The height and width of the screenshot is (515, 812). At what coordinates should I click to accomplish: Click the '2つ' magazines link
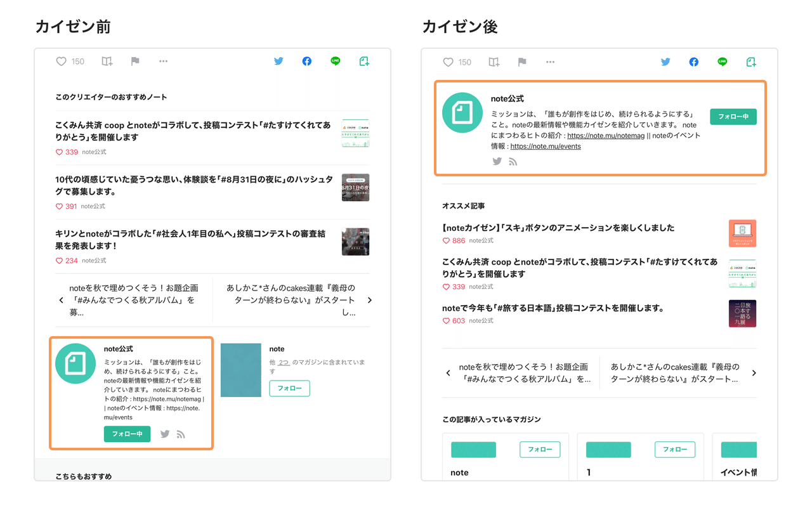pyautogui.click(x=284, y=363)
